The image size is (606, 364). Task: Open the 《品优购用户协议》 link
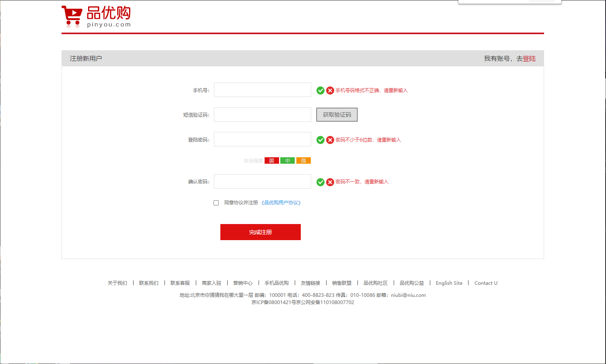pos(281,203)
